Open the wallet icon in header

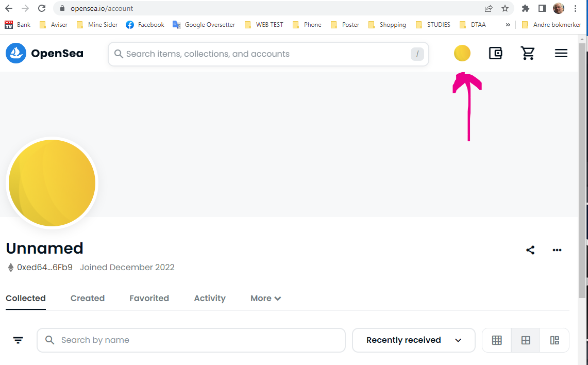tap(495, 53)
